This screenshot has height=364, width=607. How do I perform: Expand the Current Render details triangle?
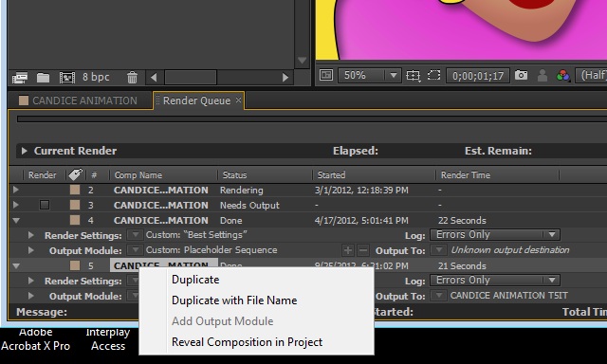[x=25, y=151]
